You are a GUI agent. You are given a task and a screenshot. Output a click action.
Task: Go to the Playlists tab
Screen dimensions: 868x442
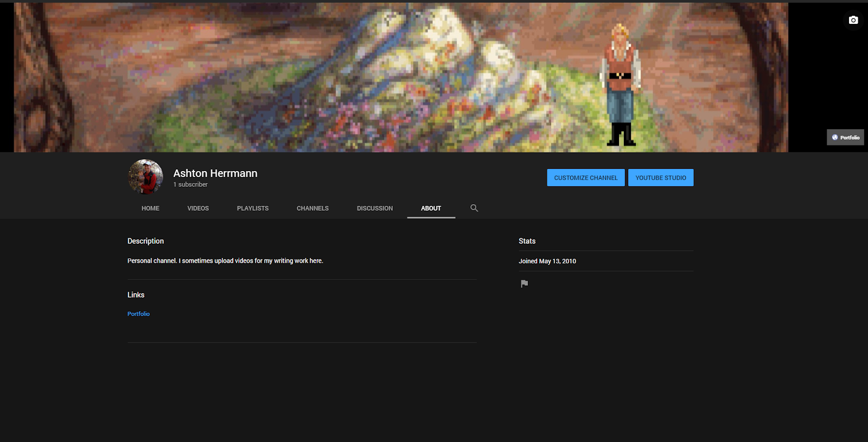click(253, 209)
